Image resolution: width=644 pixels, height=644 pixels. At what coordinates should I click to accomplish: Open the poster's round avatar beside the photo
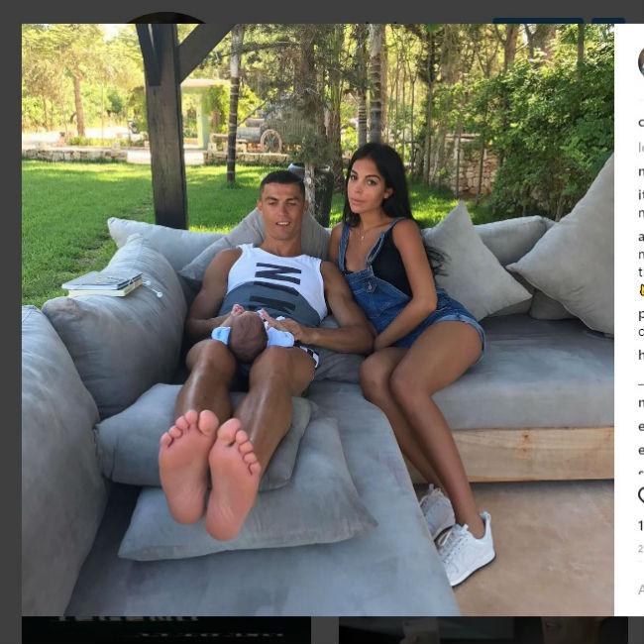pos(641,61)
